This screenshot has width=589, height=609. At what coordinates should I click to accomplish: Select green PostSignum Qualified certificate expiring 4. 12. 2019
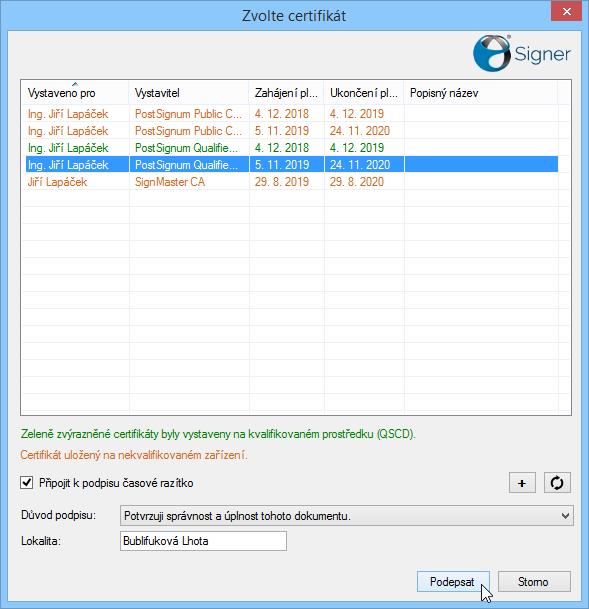(x=292, y=148)
